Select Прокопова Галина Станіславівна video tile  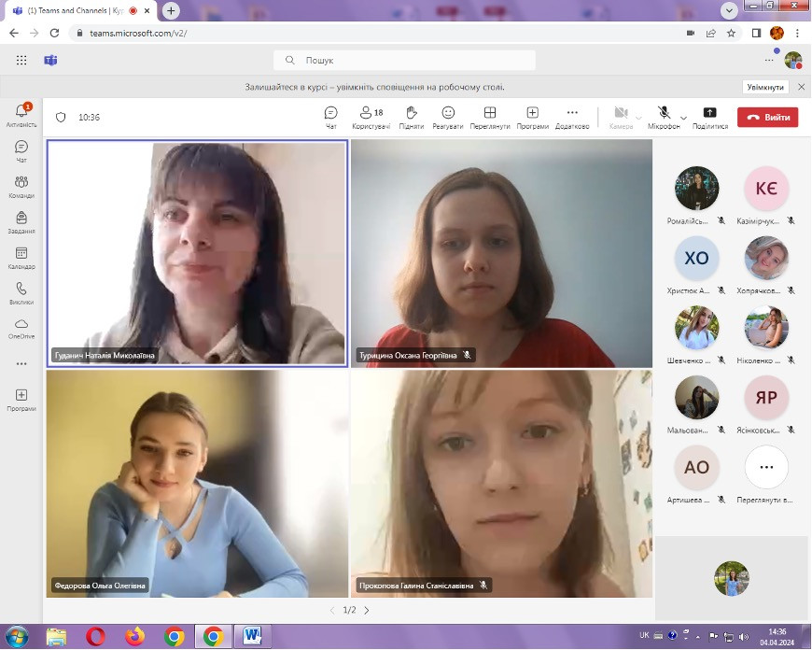click(501, 484)
